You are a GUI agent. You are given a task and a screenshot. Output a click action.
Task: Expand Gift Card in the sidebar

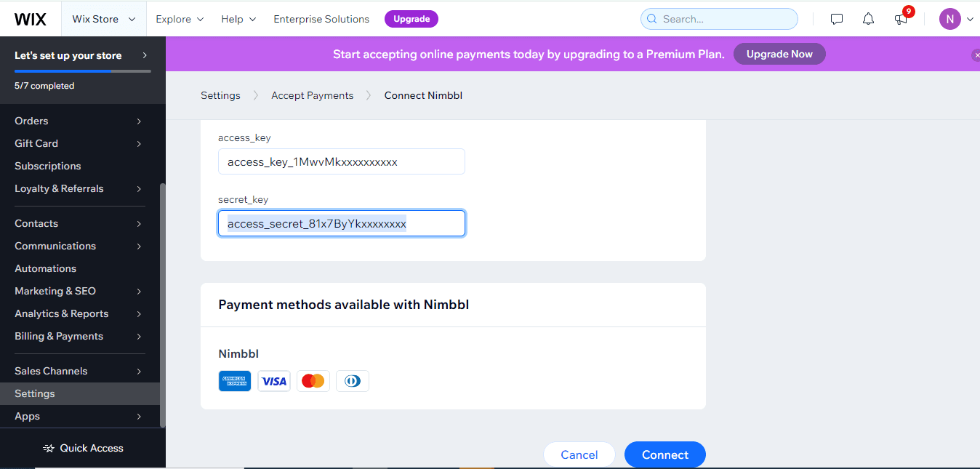80,143
